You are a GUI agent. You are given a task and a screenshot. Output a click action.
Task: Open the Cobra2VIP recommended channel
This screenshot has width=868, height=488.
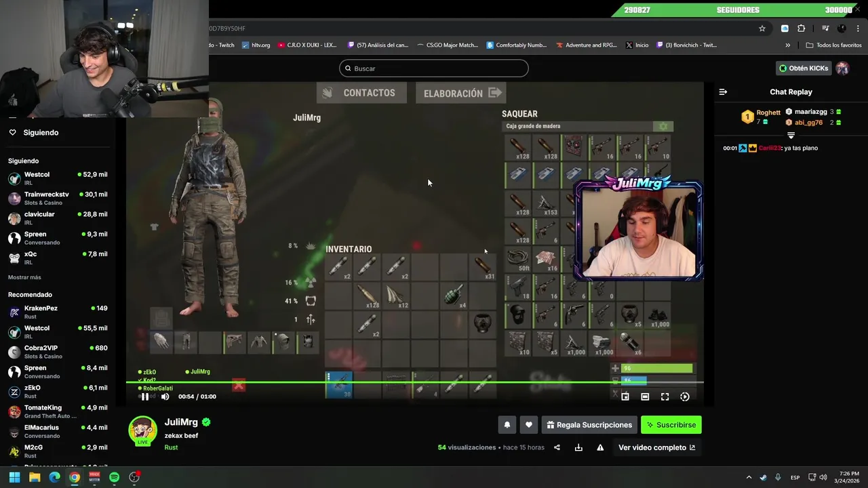57,352
